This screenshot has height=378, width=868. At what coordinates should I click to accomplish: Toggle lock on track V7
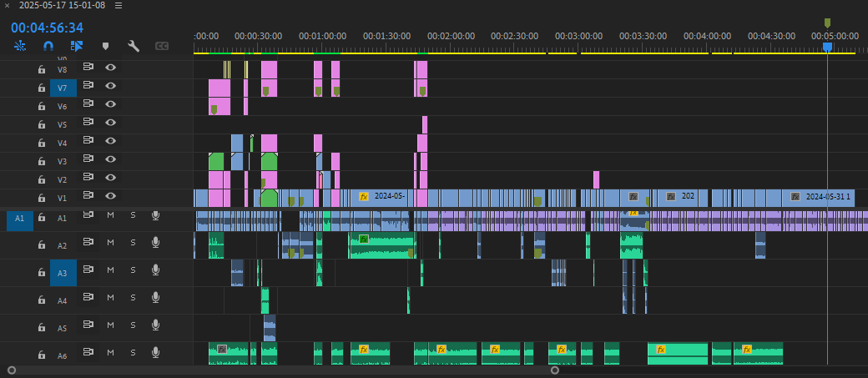click(x=42, y=88)
